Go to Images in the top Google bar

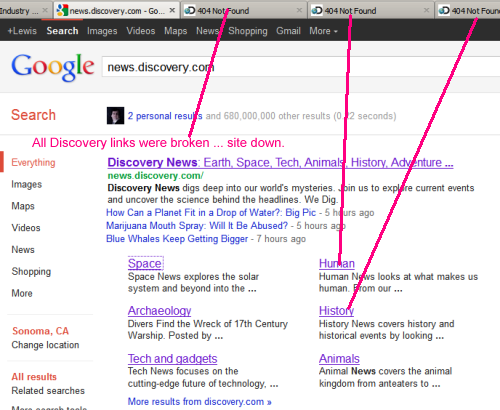[x=102, y=31]
